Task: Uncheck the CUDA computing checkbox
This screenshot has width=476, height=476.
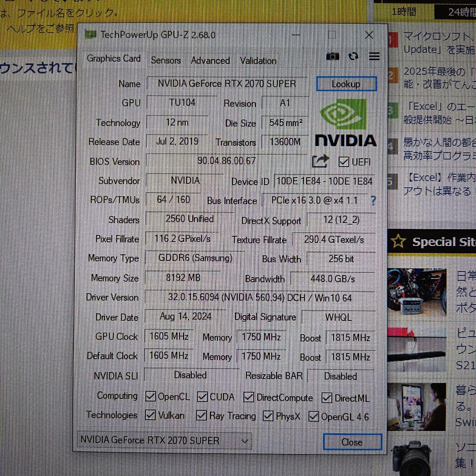Action: point(202,396)
